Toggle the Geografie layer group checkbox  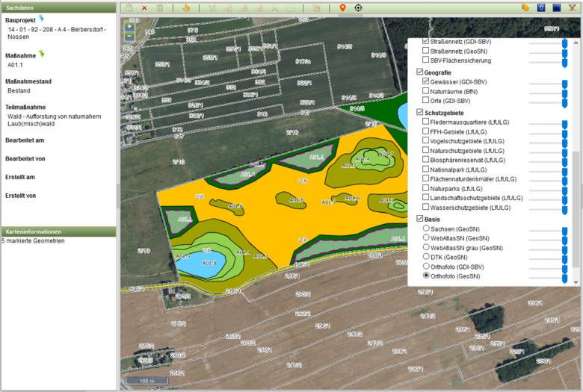pos(419,72)
